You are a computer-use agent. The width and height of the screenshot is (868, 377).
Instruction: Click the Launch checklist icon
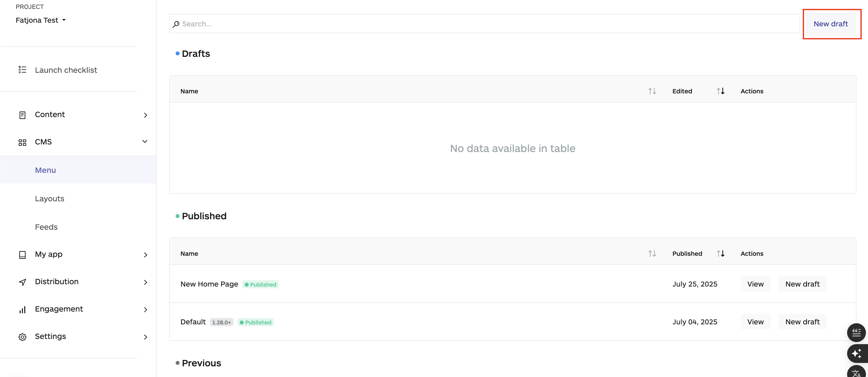click(22, 70)
